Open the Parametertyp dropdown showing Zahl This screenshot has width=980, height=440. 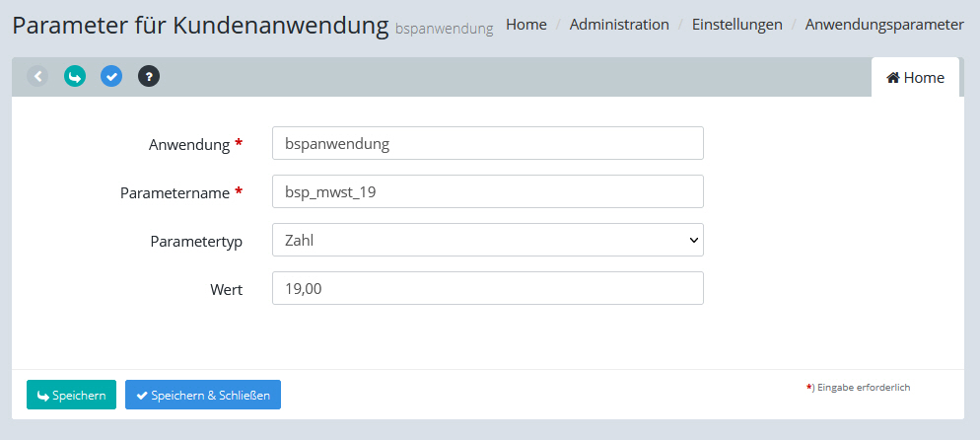point(487,240)
